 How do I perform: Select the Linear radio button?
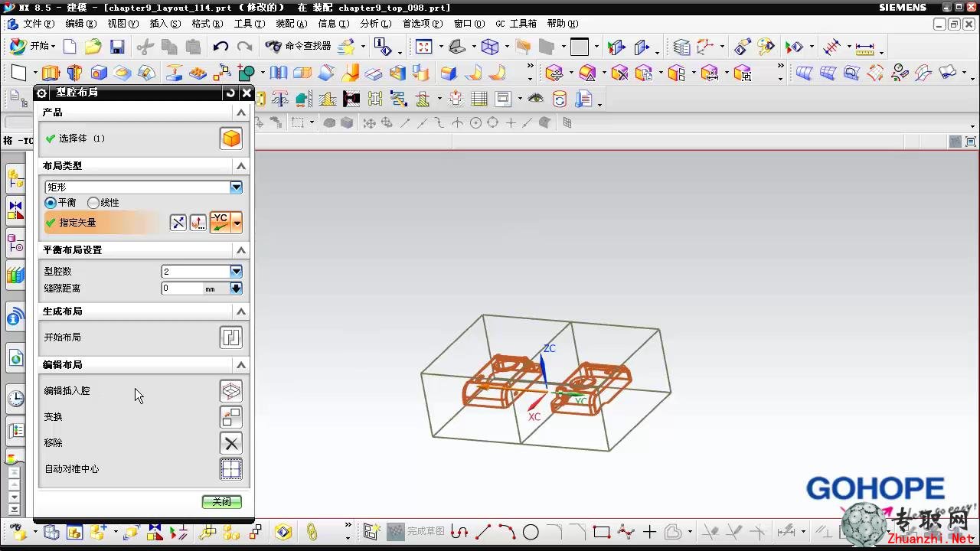93,203
